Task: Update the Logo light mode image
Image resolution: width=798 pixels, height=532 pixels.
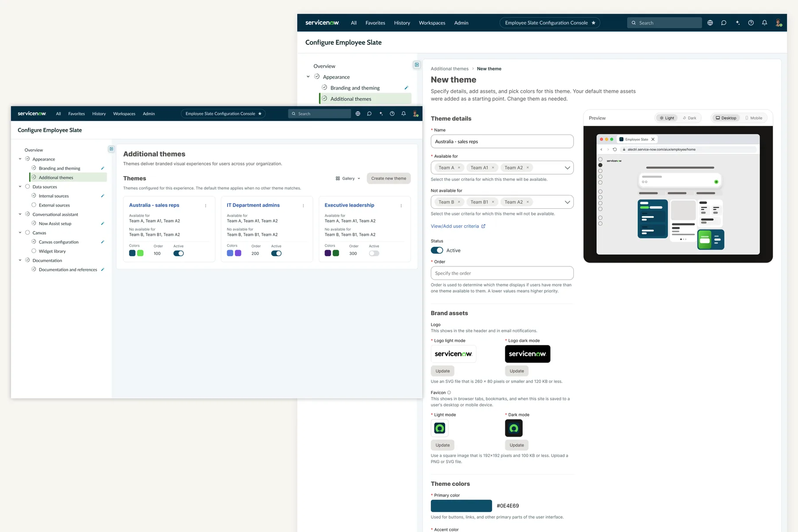Action: point(442,371)
